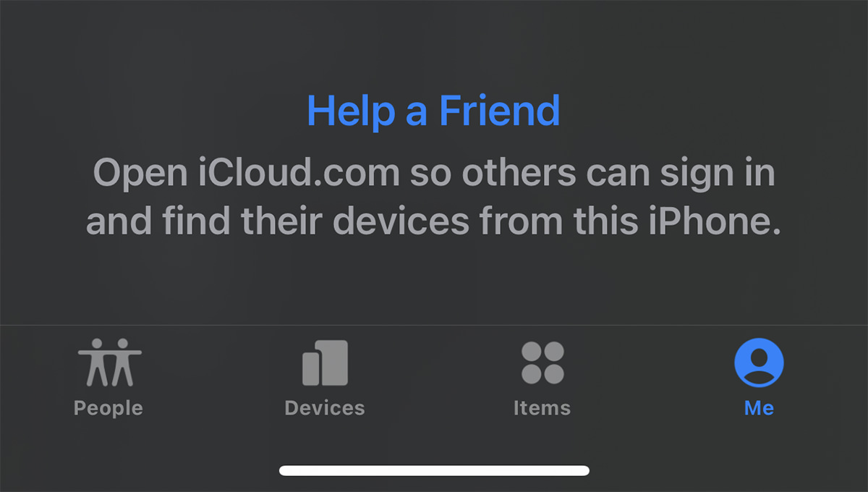Choose the Items tab label
The width and height of the screenshot is (868, 492).
(x=542, y=408)
